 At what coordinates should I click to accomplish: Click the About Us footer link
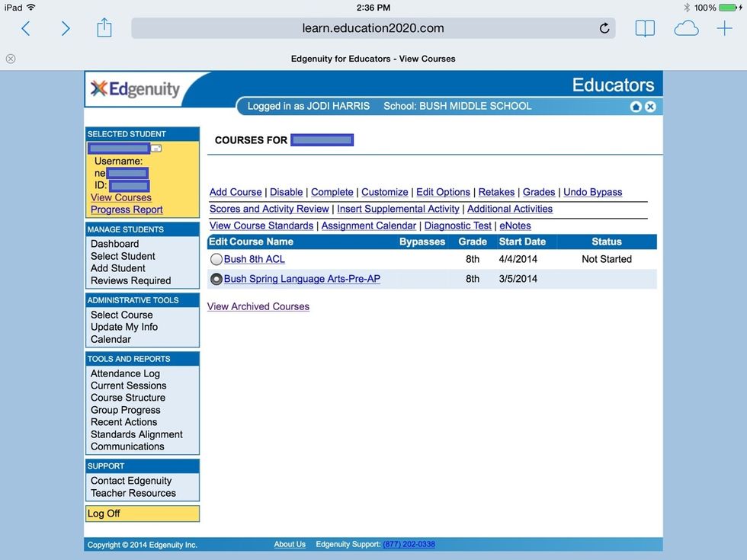point(290,544)
